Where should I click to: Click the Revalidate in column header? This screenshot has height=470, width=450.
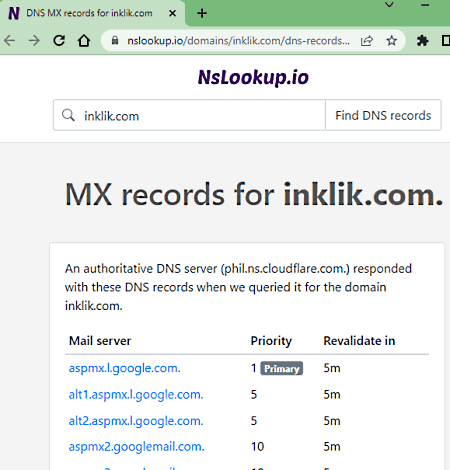pos(359,341)
